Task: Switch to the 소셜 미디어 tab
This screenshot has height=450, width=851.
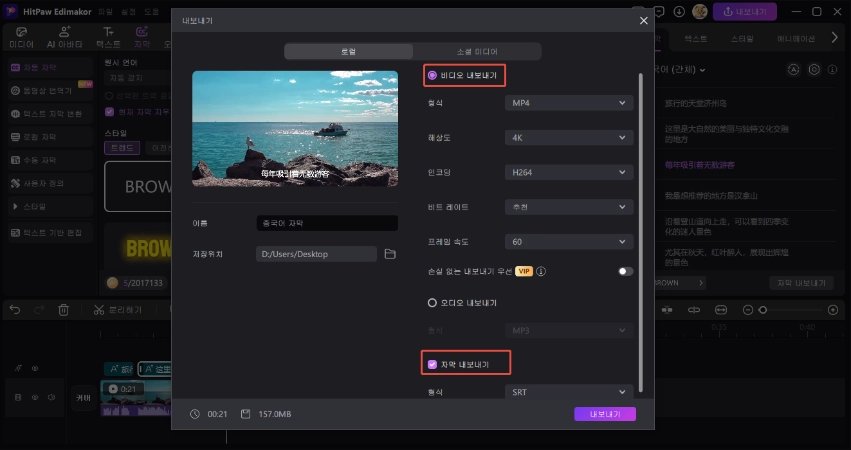Action: (x=477, y=51)
